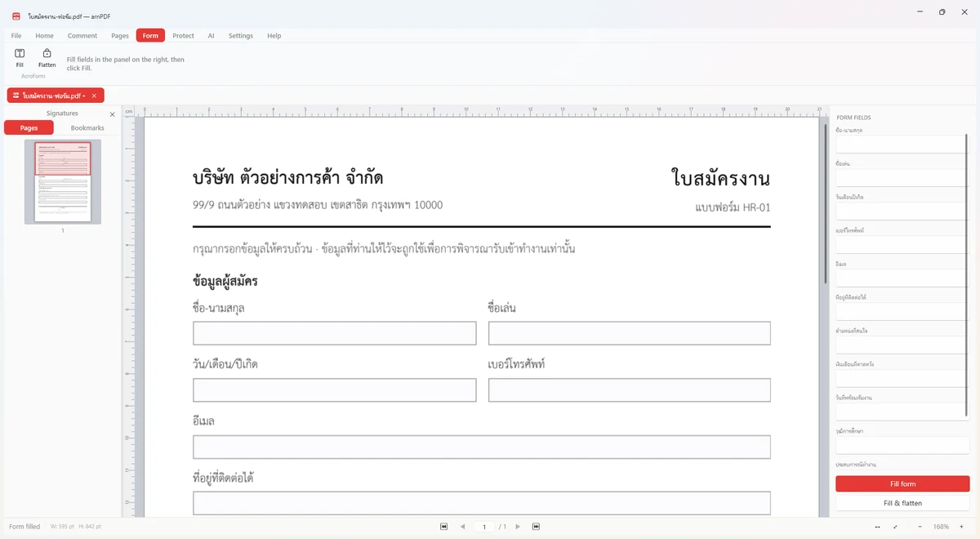Image resolution: width=980 pixels, height=539 pixels.
Task: Fit page to width
Action: pyautogui.click(x=877, y=527)
